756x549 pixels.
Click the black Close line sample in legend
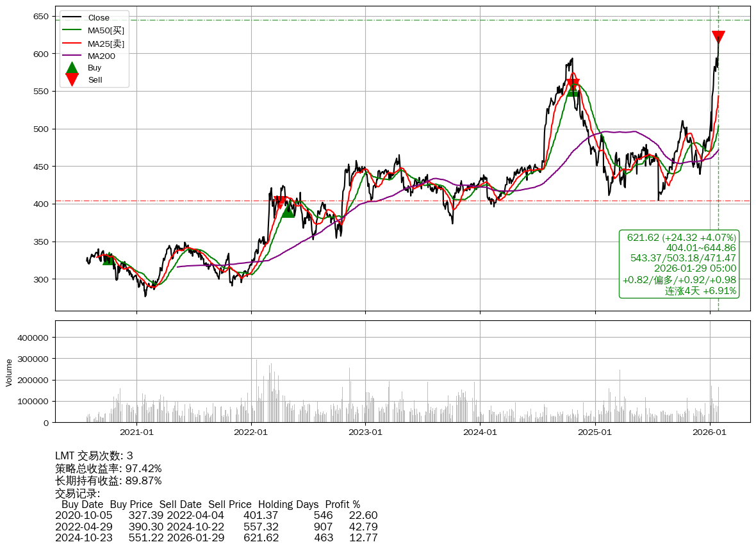pyautogui.click(x=72, y=18)
